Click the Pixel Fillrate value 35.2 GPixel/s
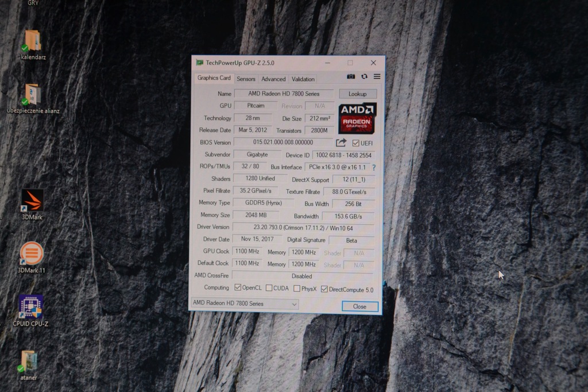Image resolution: width=588 pixels, height=392 pixels. coord(256,191)
